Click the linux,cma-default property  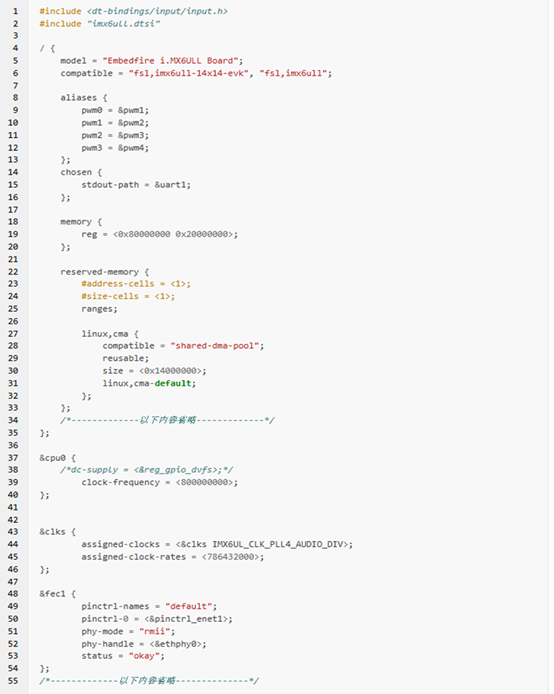click(149, 383)
